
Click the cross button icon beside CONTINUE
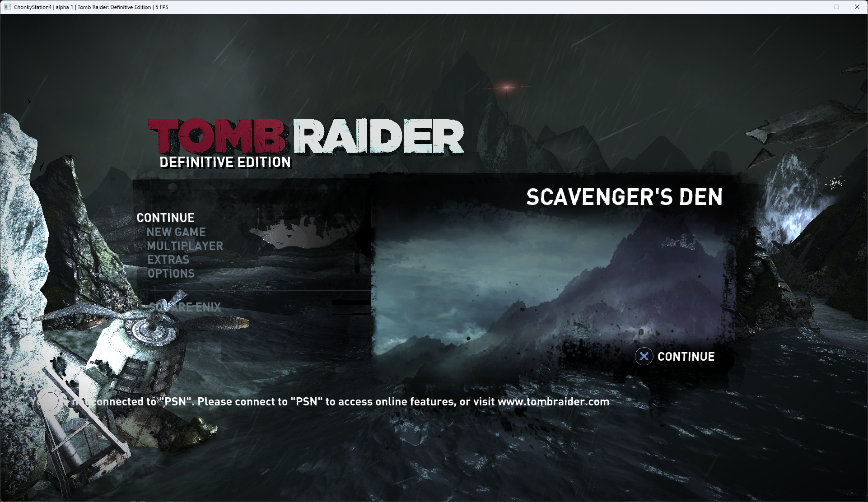coord(644,357)
